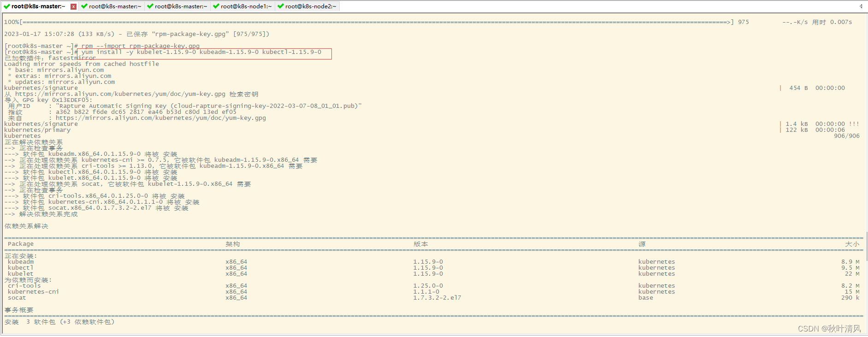Click the "源" column header
This screenshot has width=868, height=337.
[x=642, y=244]
